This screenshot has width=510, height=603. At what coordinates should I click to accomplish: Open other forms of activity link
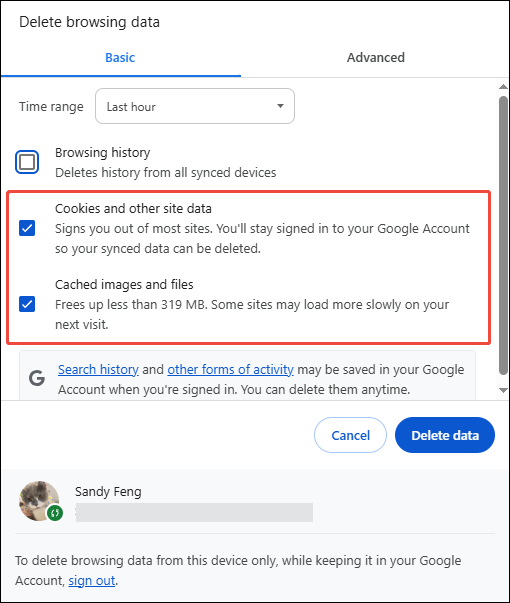(x=230, y=370)
